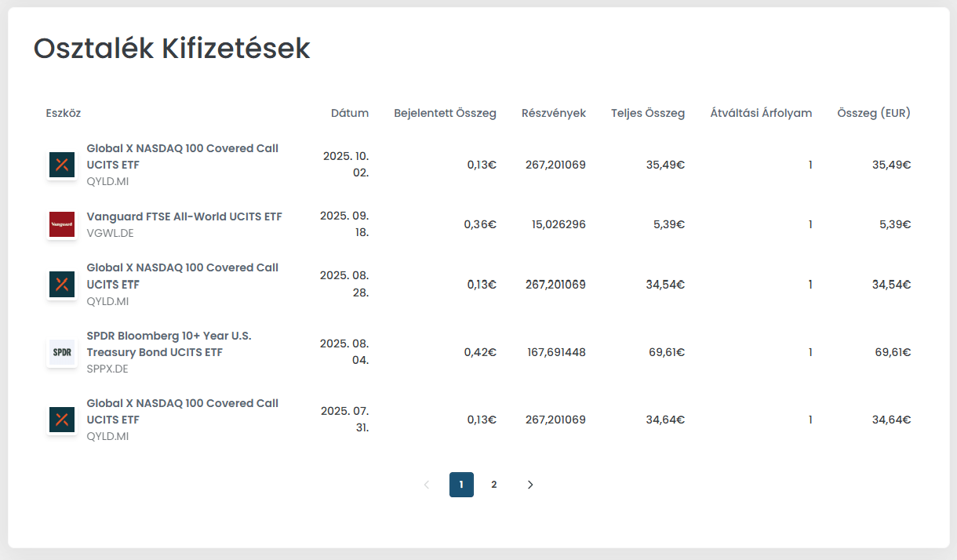Open Vanguard FTSE All-World UCITS ETF link

[184, 216]
